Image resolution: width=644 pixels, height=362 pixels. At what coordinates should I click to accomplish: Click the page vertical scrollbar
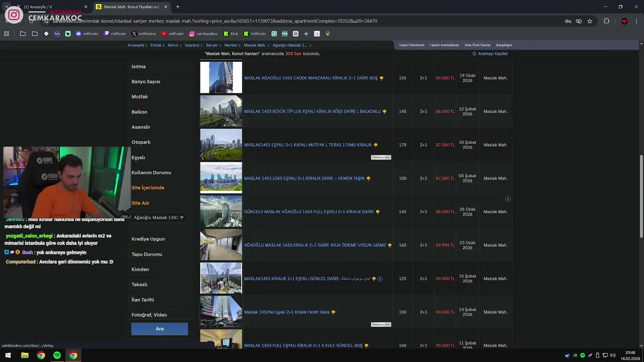pos(641,196)
